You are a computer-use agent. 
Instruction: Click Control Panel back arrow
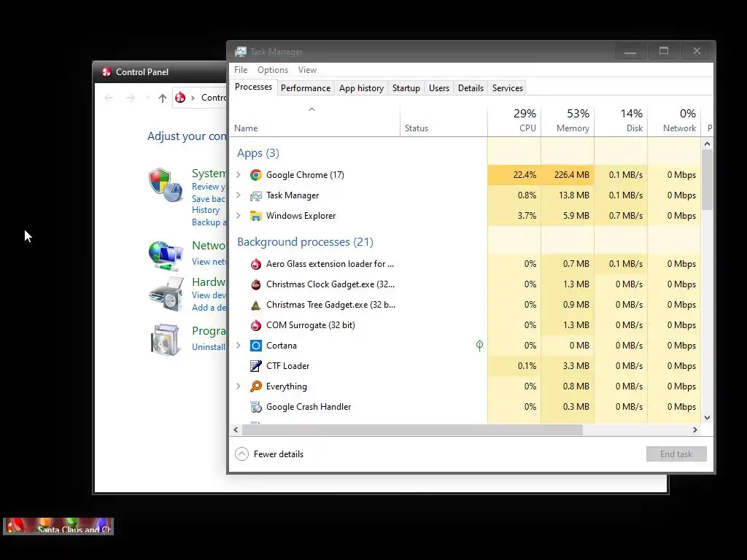click(x=109, y=98)
